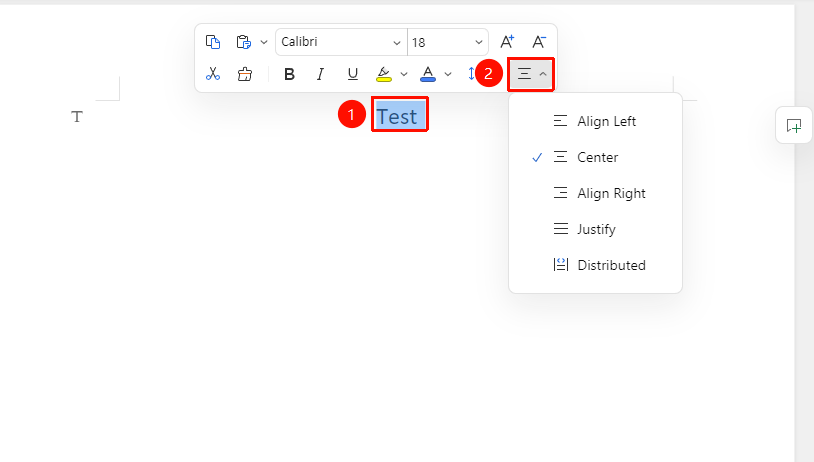Image resolution: width=814 pixels, height=462 pixels.
Task: Decrease font size with A- icon
Action: 539,42
